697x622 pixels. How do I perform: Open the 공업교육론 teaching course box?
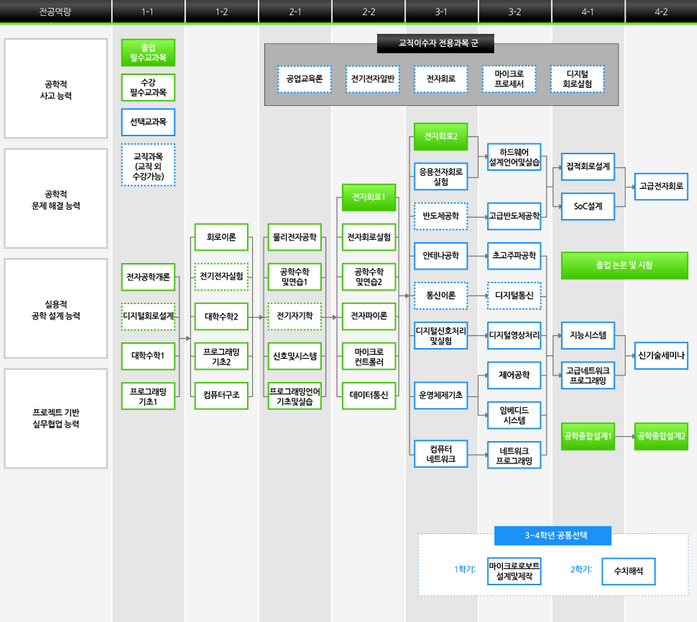point(305,78)
